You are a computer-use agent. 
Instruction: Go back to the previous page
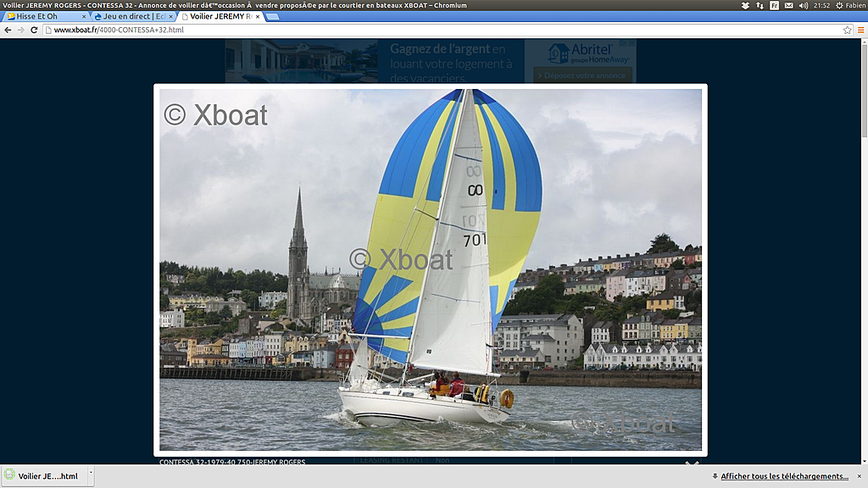coord(8,30)
